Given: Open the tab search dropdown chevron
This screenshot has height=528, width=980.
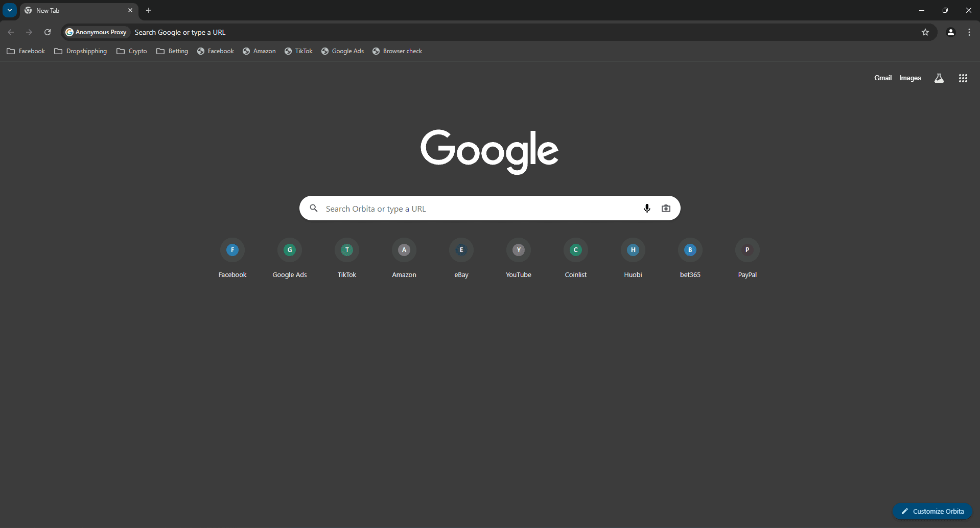Looking at the screenshot, I should [x=9, y=10].
